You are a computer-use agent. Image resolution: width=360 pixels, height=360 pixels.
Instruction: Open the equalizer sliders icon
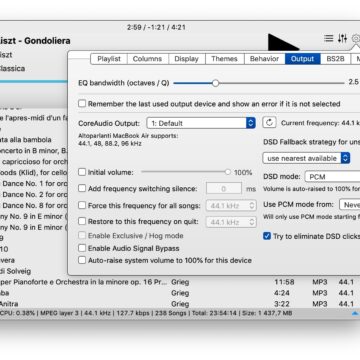click(342, 38)
